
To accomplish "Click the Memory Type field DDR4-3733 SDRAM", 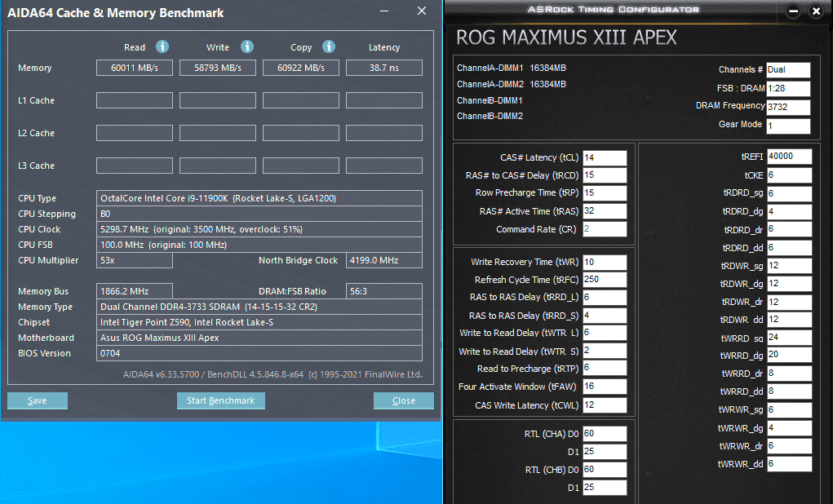I will (x=259, y=307).
